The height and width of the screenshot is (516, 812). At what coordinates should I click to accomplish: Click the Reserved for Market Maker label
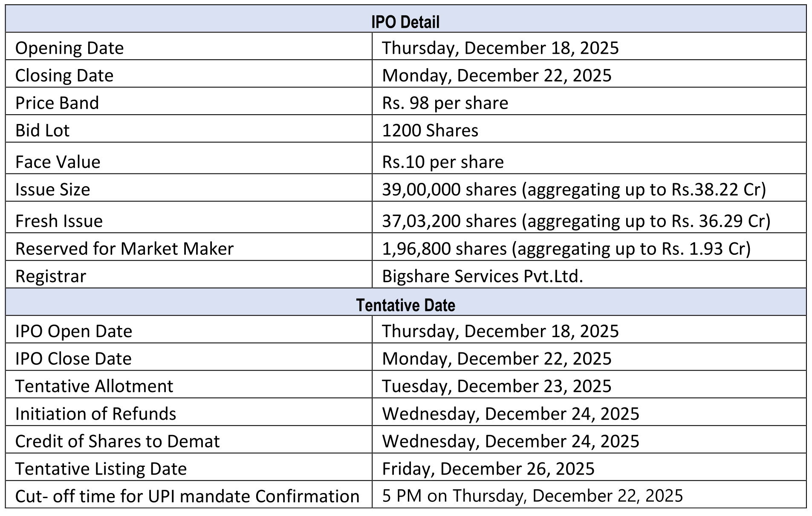click(124, 249)
